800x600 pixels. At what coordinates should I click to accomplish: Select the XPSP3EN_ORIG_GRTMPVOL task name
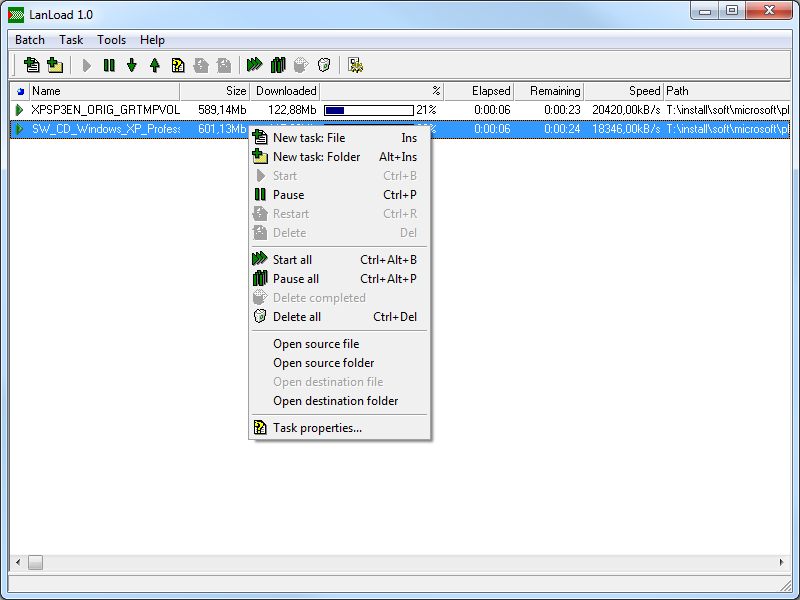coord(106,110)
